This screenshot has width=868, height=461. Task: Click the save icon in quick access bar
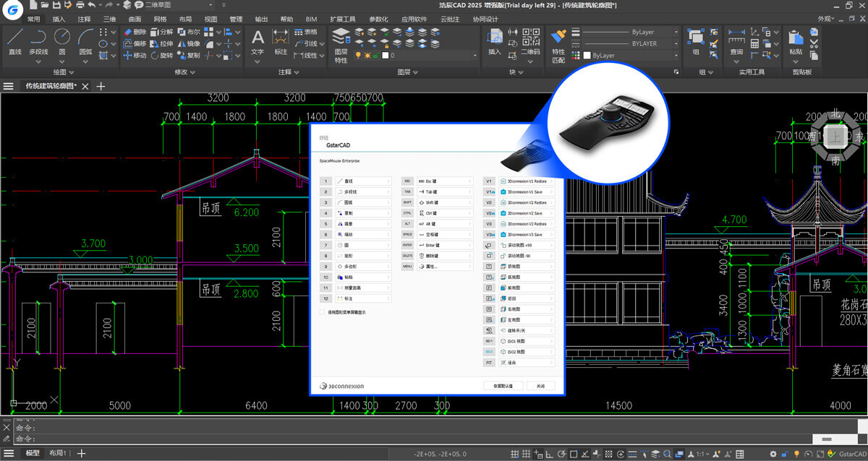click(55, 5)
